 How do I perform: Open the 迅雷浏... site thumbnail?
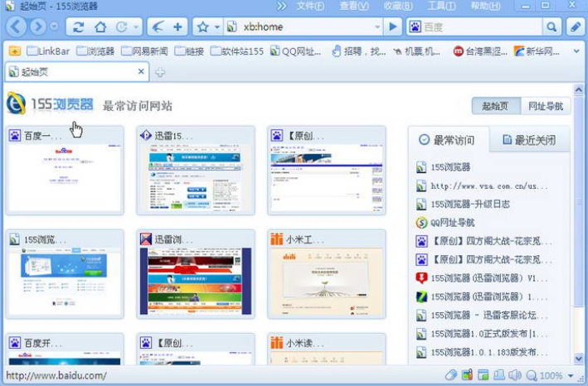196,274
